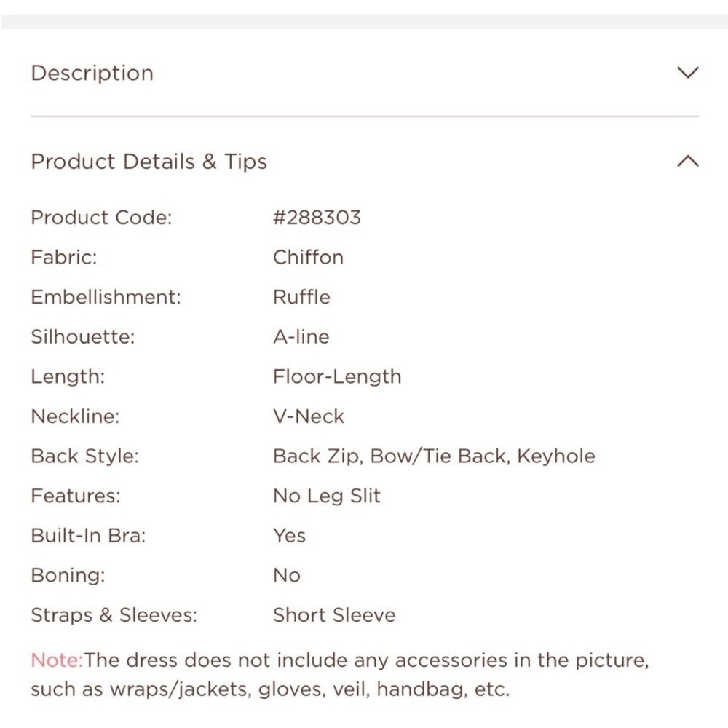Collapse Product Details & Tips chevron
Image resolution: width=728 pixels, height=728 pixels.
688,161
